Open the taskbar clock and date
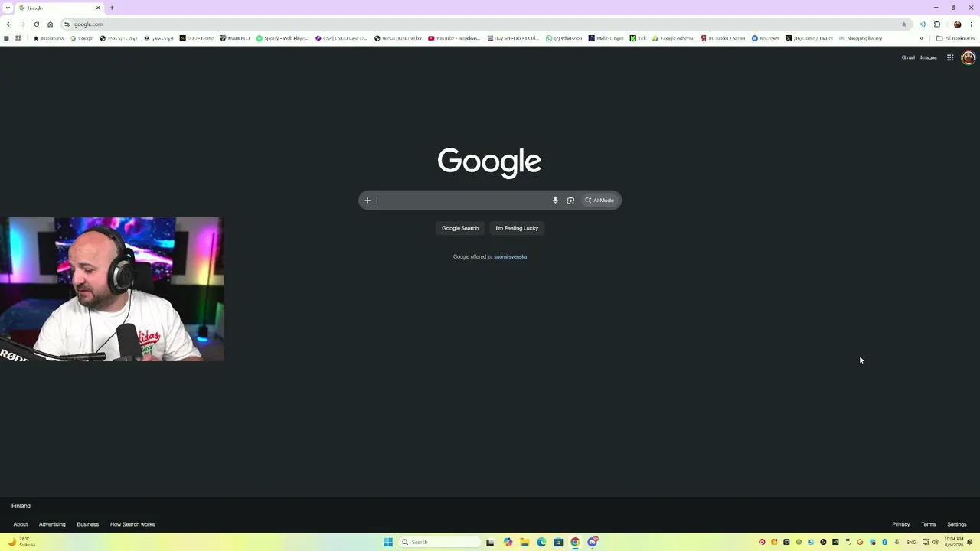 954,542
